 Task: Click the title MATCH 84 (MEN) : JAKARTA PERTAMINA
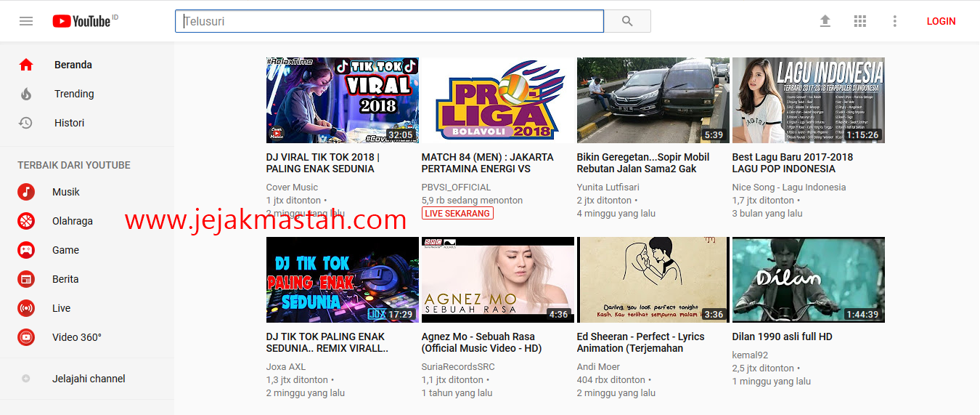coord(488,163)
